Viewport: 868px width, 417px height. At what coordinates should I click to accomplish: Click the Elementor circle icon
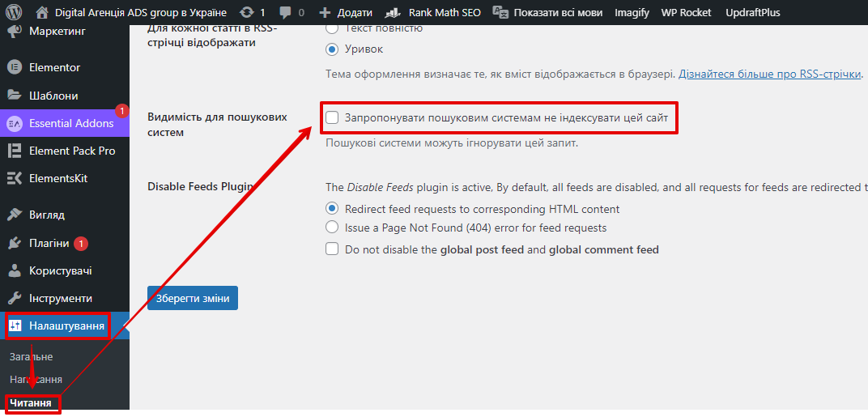coord(15,67)
